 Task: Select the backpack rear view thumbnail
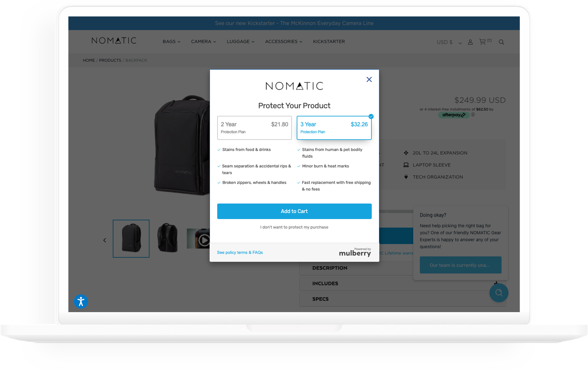point(167,238)
